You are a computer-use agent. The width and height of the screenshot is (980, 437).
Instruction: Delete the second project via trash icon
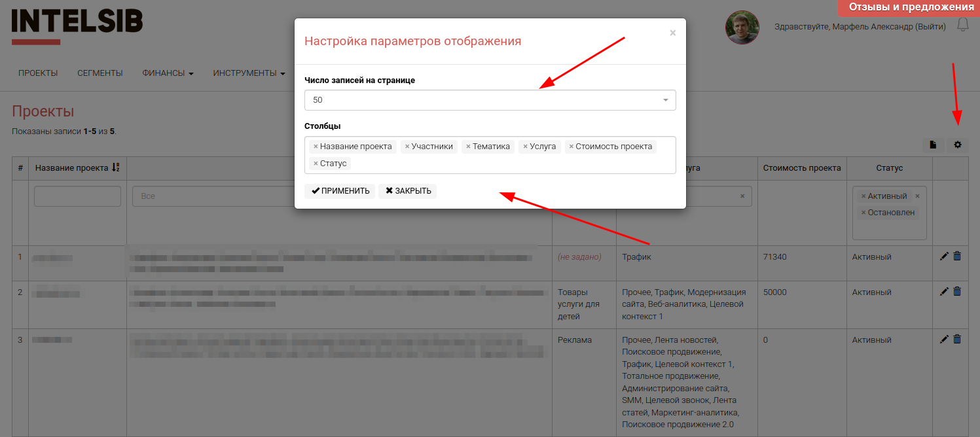click(x=957, y=292)
